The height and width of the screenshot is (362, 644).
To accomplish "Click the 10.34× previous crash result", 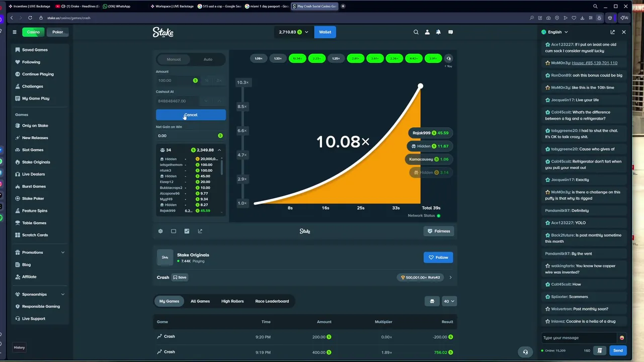I will pyautogui.click(x=297, y=58).
